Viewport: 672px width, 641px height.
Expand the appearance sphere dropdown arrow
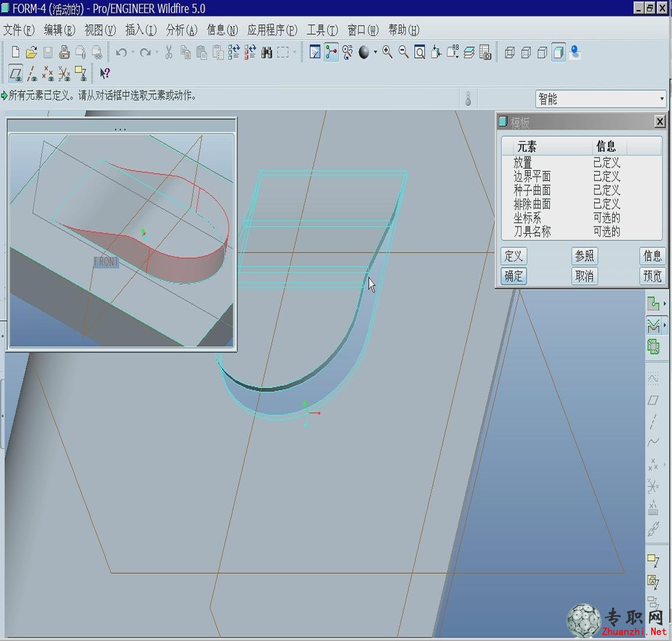[x=376, y=52]
